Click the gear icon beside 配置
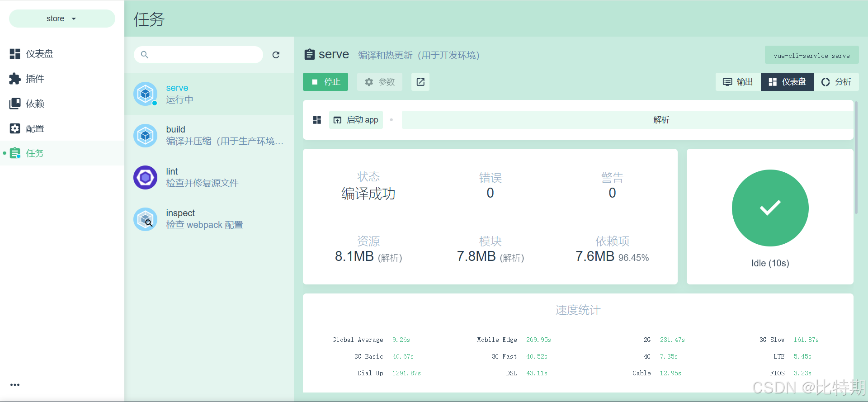The width and height of the screenshot is (868, 402). tap(15, 128)
